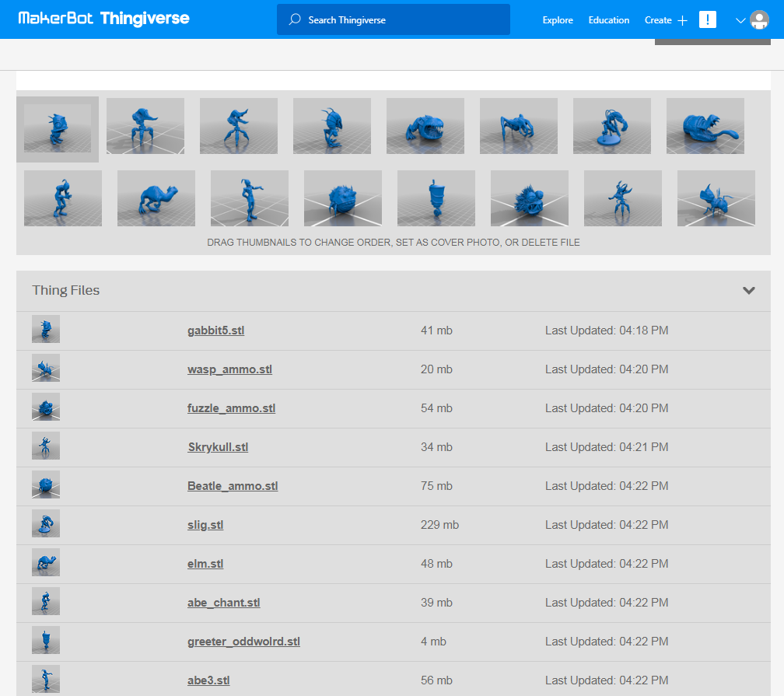Select the highlighted gabbit cover thumbnail
The image size is (784, 696).
[x=58, y=129]
